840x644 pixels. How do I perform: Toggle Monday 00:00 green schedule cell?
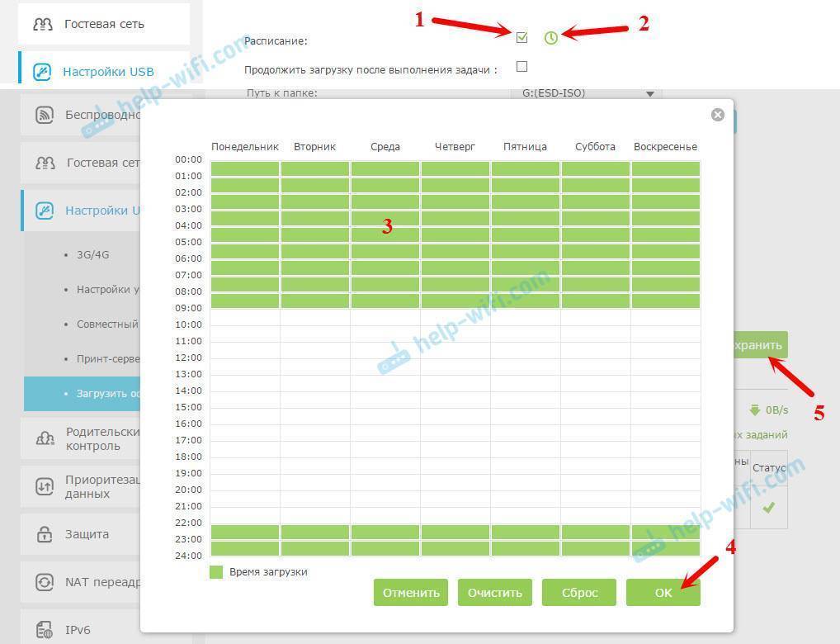(x=245, y=168)
